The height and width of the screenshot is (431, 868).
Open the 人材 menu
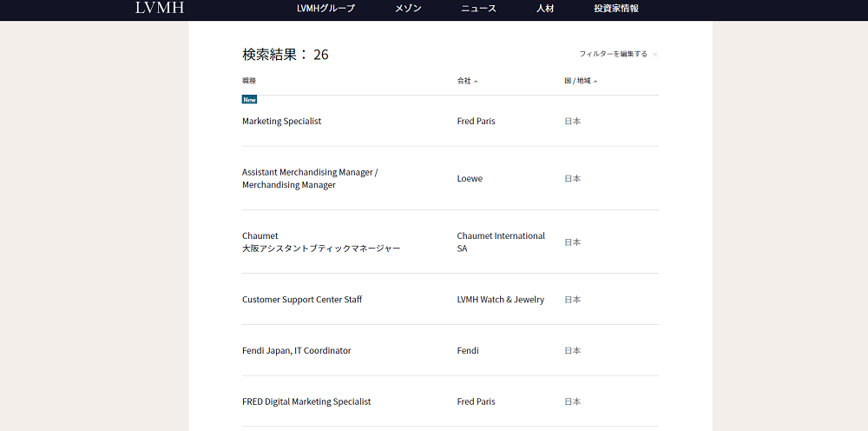(545, 9)
